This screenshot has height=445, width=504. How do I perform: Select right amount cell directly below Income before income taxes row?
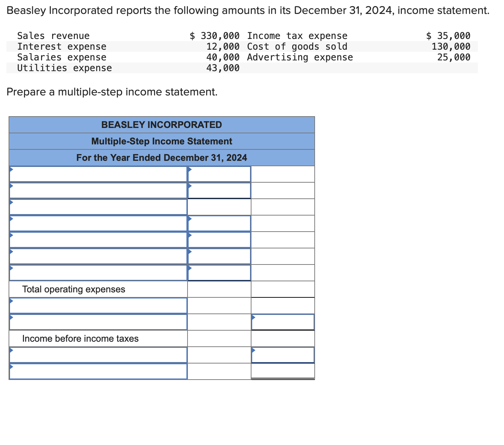pyautogui.click(x=283, y=355)
